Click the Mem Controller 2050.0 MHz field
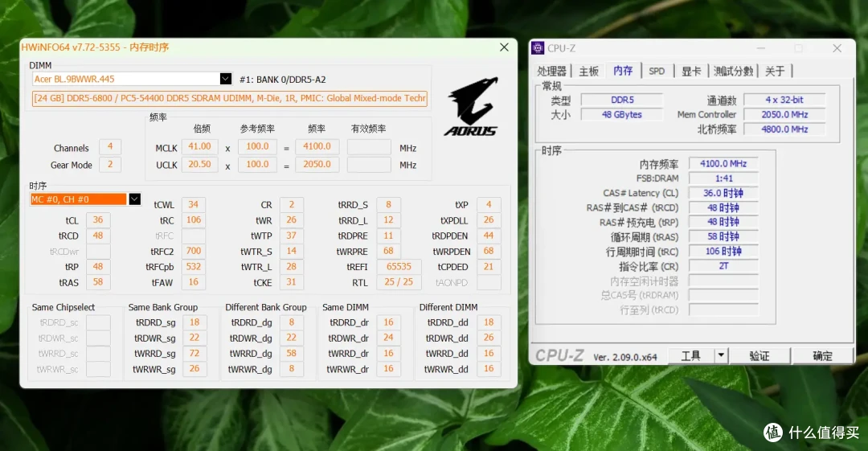 (784, 115)
